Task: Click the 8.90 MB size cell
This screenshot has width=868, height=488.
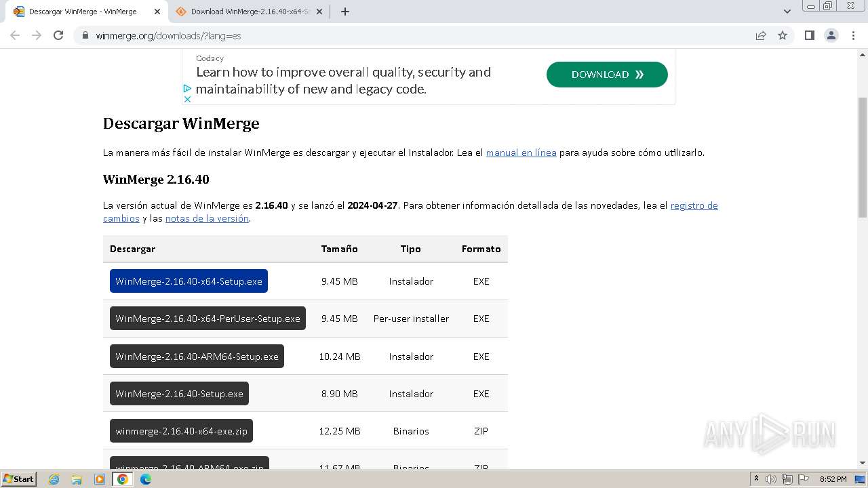Action: tap(339, 394)
